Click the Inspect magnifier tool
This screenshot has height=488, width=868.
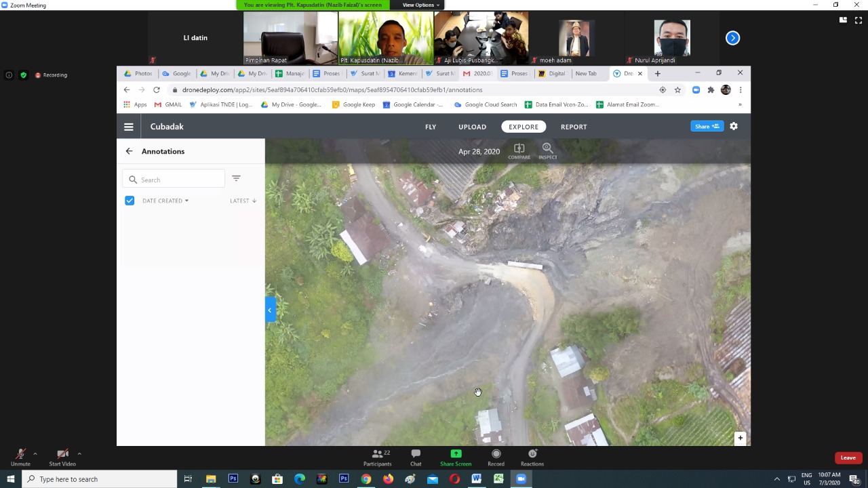(x=547, y=151)
